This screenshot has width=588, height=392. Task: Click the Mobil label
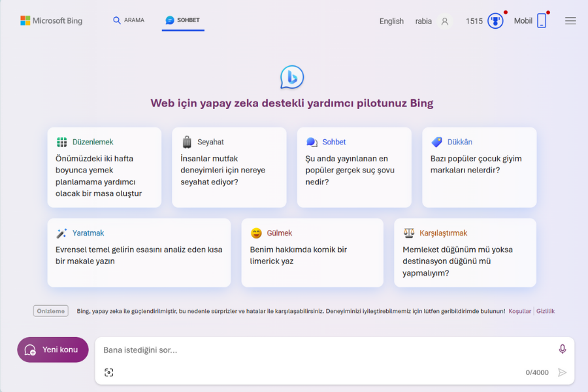click(x=523, y=21)
